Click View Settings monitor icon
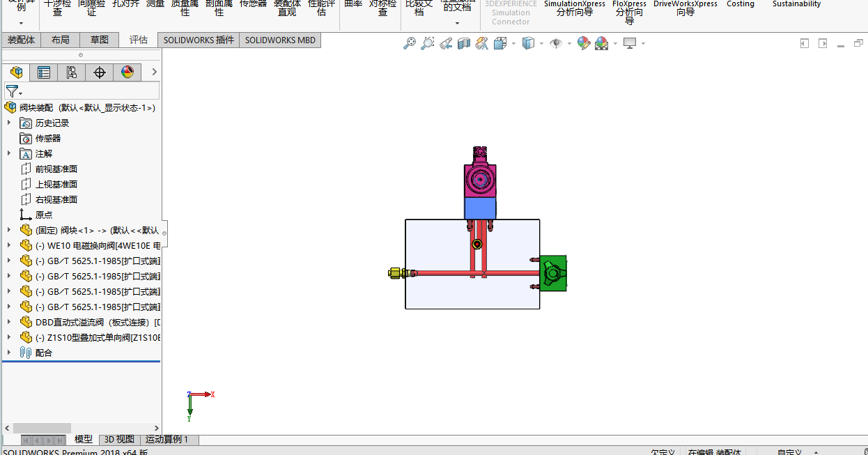Viewport: 868px width, 455px height. (x=630, y=43)
